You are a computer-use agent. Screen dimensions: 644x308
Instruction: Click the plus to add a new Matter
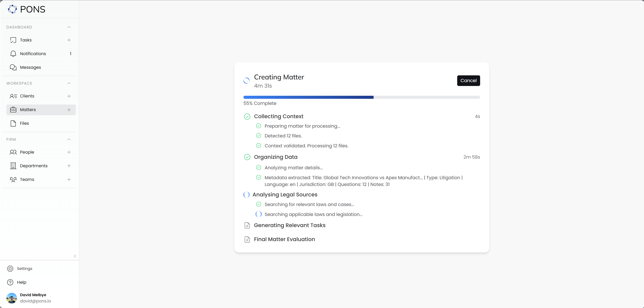click(69, 110)
